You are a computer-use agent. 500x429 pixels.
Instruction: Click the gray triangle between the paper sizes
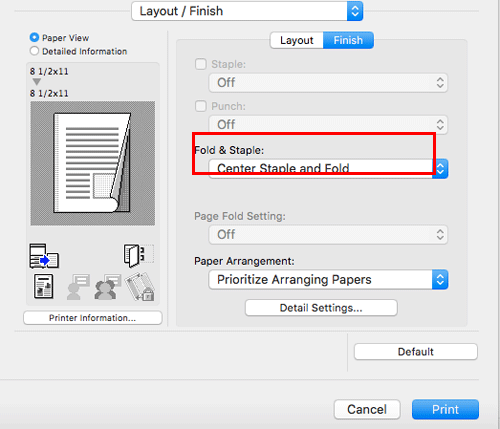[37, 82]
